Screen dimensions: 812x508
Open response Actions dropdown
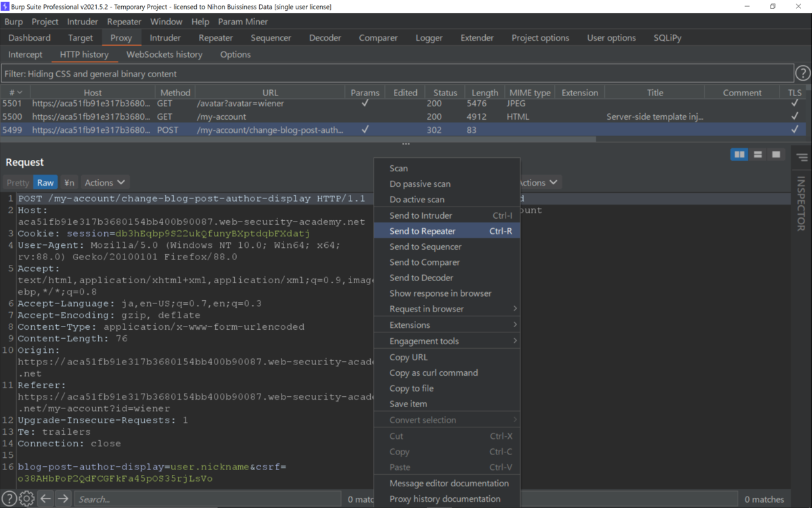[539, 182]
